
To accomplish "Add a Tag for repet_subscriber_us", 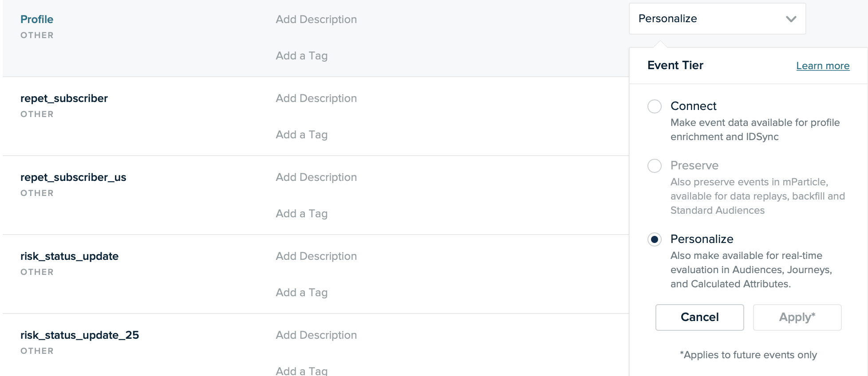I will [x=301, y=214].
